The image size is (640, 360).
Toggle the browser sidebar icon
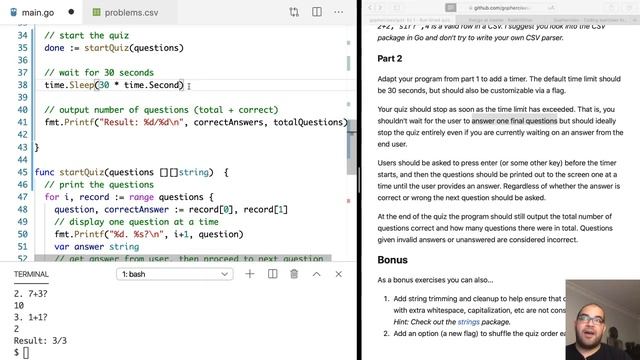tap(397, 7)
